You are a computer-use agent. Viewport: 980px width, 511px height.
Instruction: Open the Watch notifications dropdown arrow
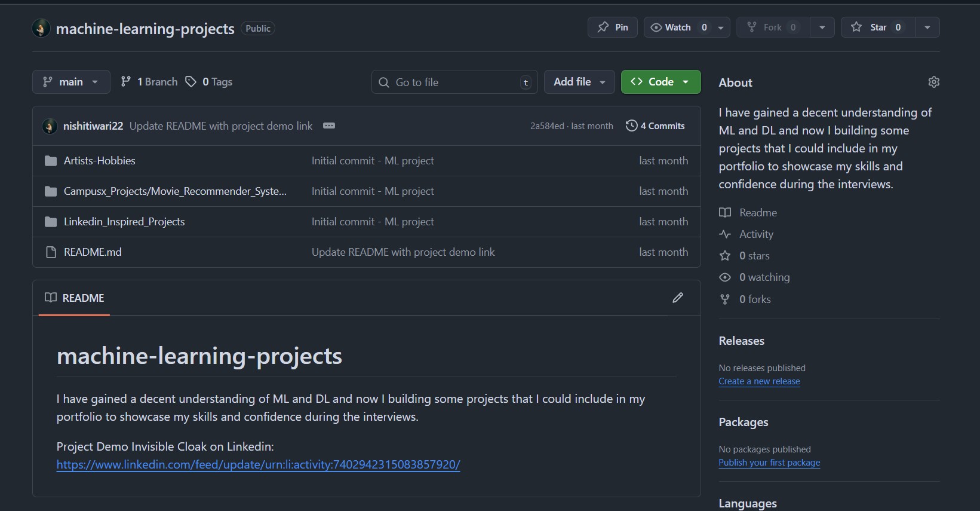click(721, 27)
